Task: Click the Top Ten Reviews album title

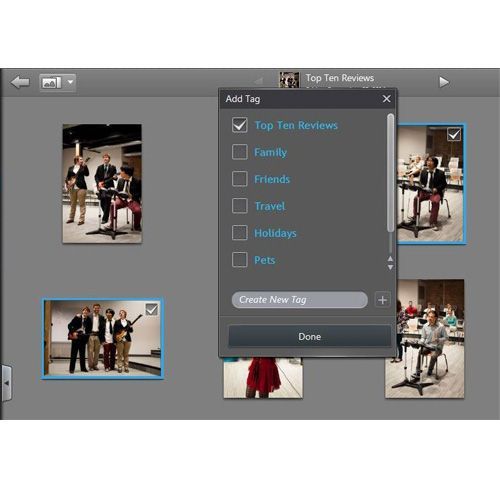Action: pos(340,78)
